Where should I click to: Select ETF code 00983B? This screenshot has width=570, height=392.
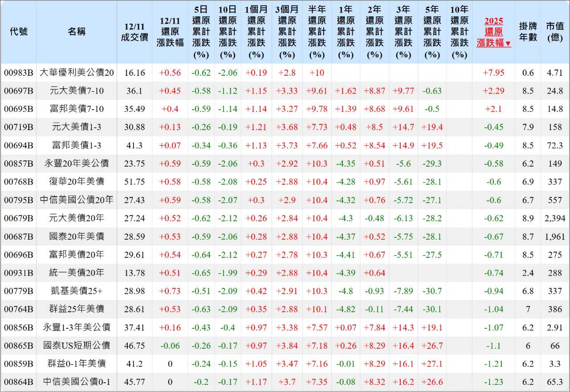pyautogui.click(x=18, y=72)
